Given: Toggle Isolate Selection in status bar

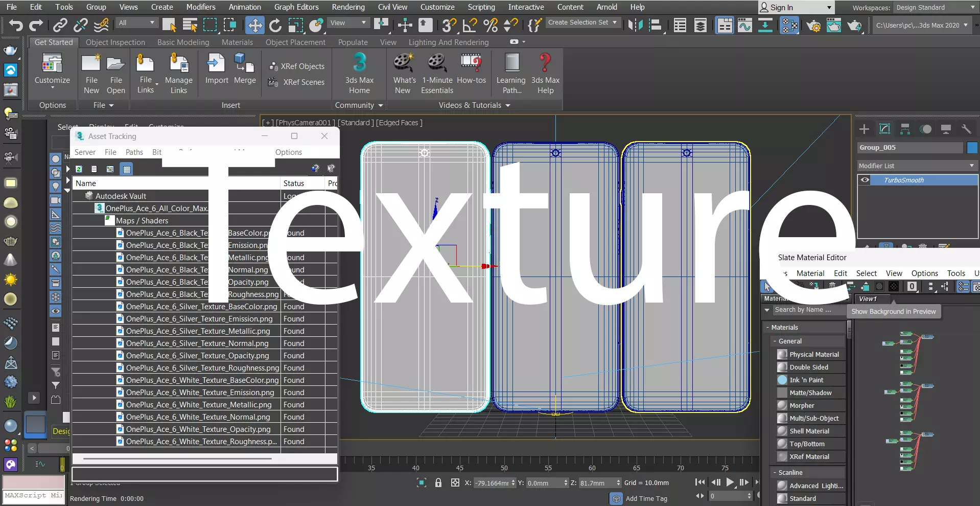Looking at the screenshot, I should [422, 482].
